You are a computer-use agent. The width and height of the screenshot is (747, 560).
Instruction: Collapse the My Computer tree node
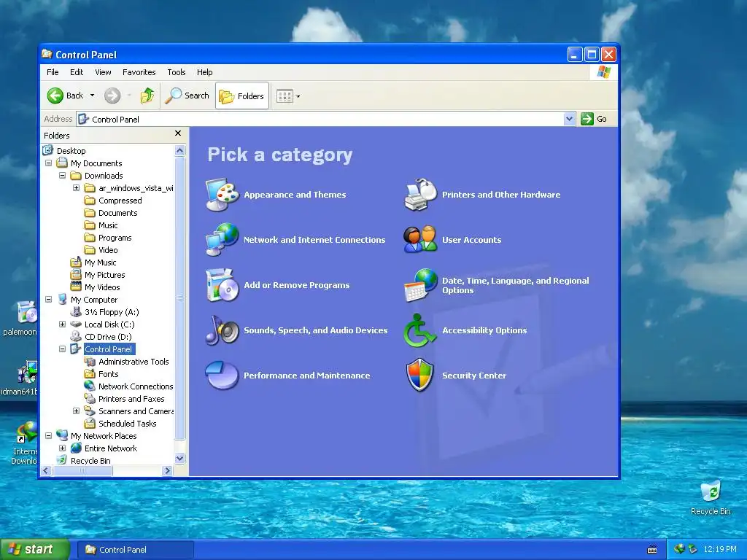(x=49, y=299)
